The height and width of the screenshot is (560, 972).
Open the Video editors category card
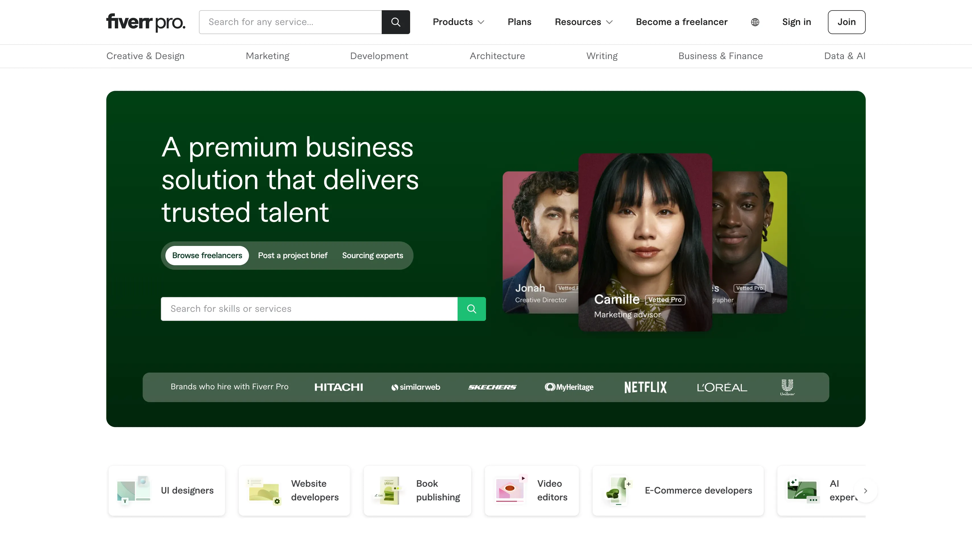click(x=532, y=490)
